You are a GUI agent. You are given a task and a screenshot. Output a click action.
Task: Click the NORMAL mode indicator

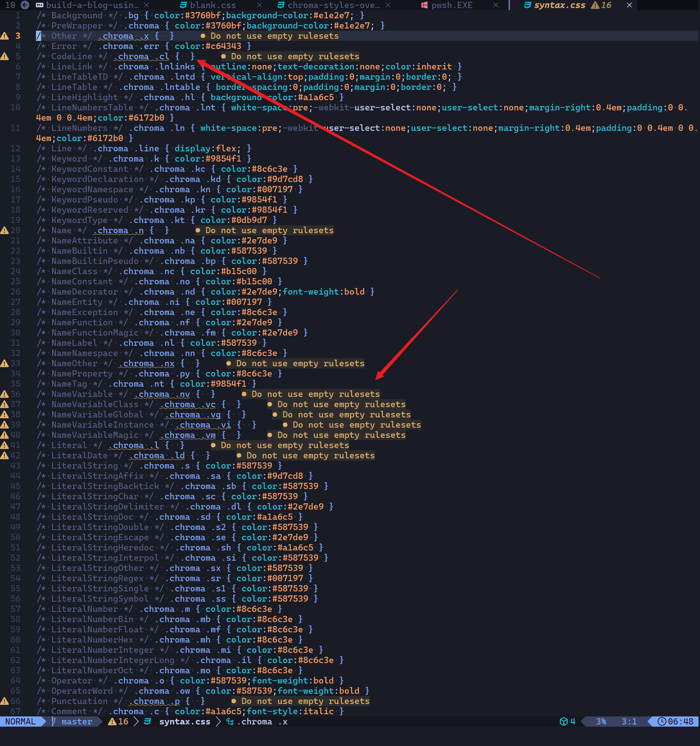coord(20,722)
